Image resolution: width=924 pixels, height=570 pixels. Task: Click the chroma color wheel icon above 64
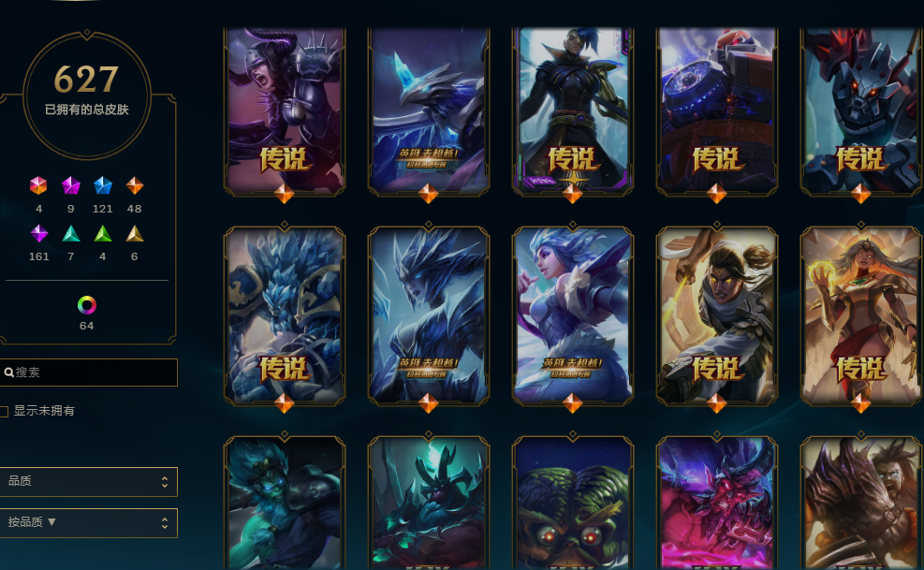click(x=87, y=305)
